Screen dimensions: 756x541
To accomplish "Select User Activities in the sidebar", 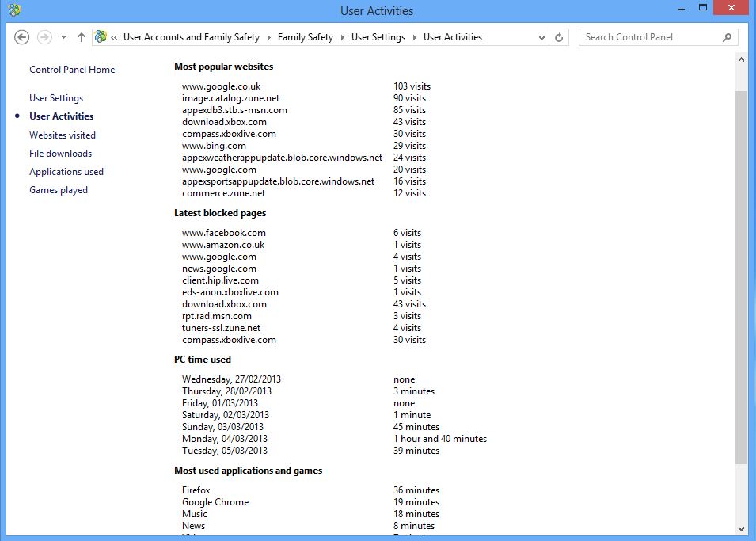I will [x=61, y=116].
